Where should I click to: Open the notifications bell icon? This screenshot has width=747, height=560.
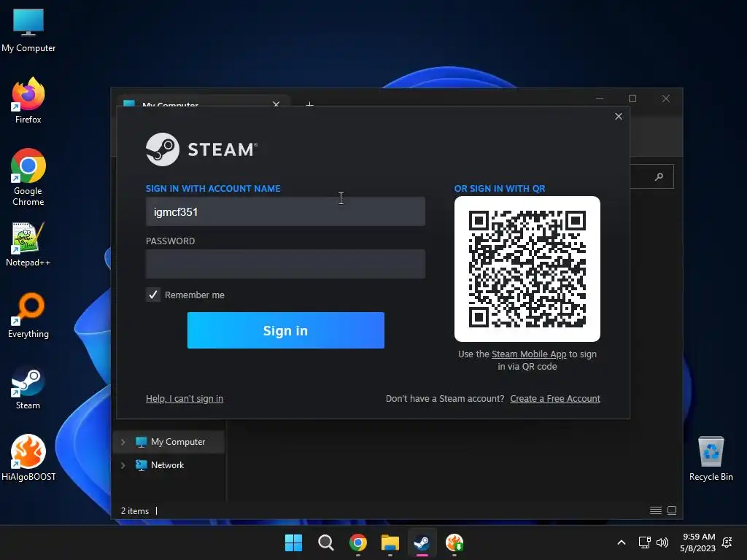727,542
